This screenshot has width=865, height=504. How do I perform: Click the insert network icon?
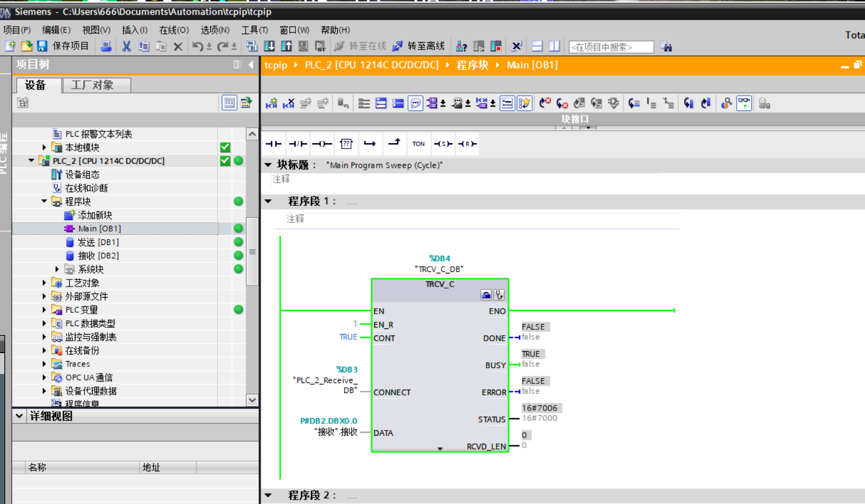(271, 103)
